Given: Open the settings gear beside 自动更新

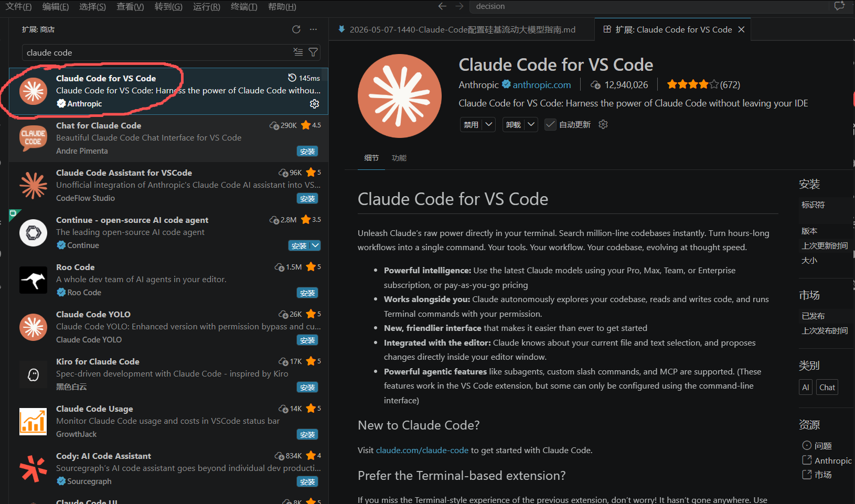Looking at the screenshot, I should 603,124.
